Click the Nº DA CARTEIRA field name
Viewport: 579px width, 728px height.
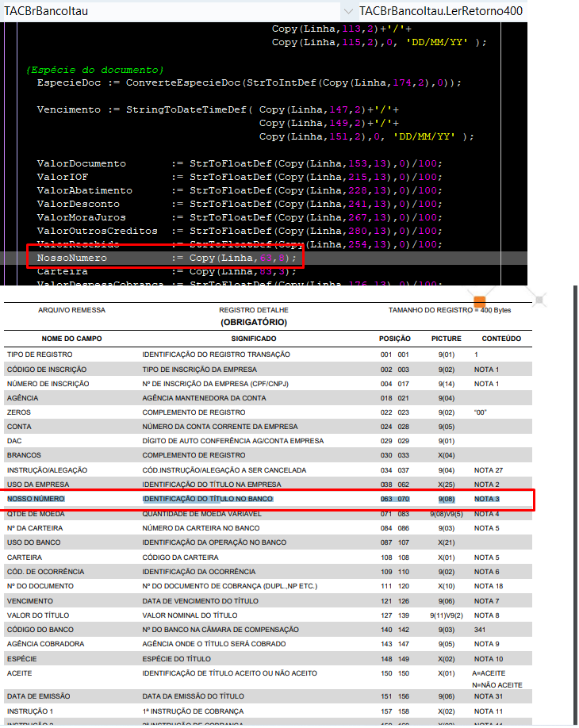point(35,528)
